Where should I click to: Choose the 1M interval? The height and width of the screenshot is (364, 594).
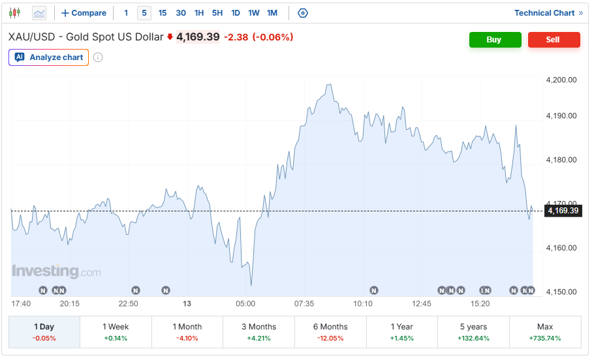pos(272,13)
